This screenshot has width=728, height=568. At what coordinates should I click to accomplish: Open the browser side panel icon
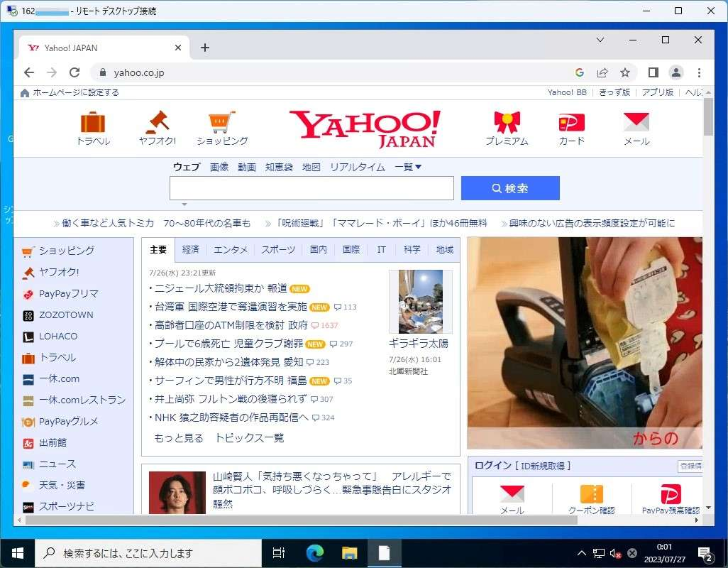[x=653, y=72]
